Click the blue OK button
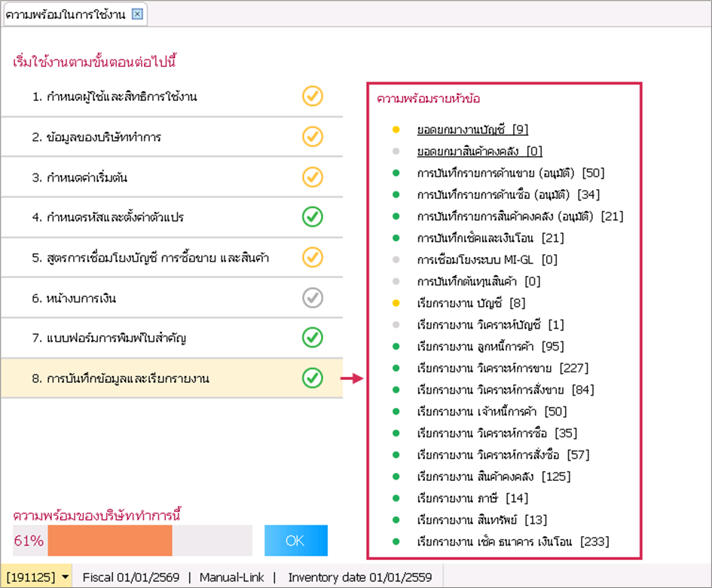 [295, 541]
